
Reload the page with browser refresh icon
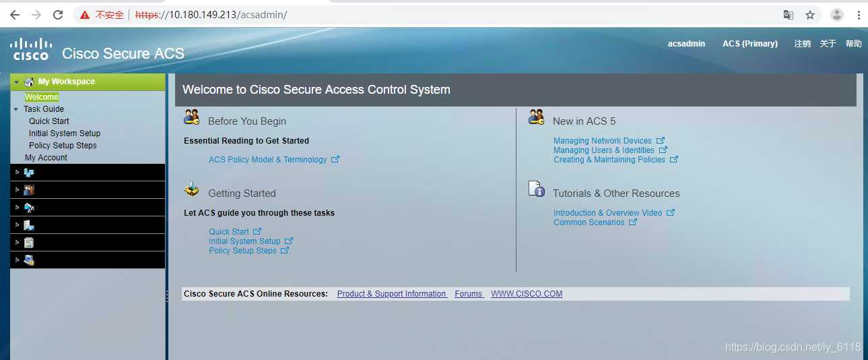point(58,14)
